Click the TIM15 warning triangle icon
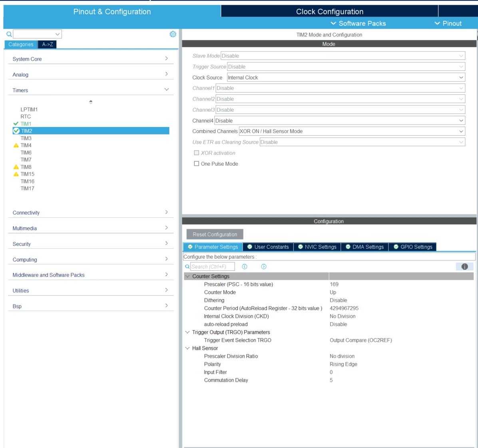 coord(16,174)
